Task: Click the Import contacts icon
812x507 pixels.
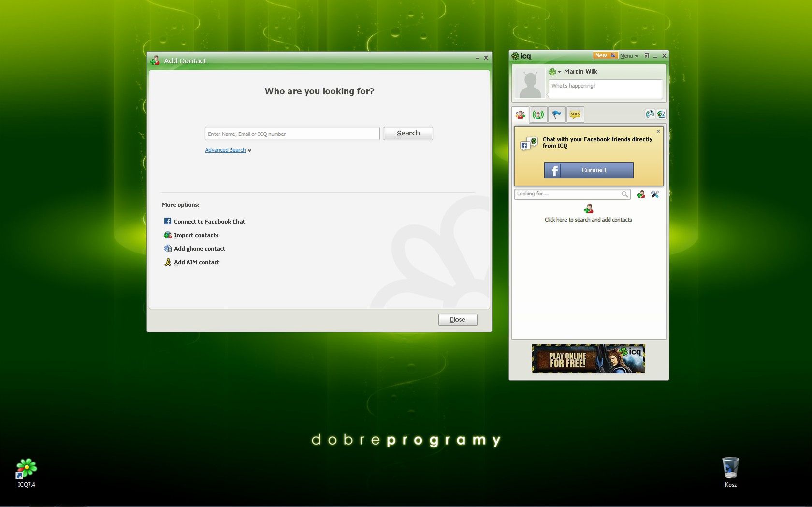Action: [168, 235]
